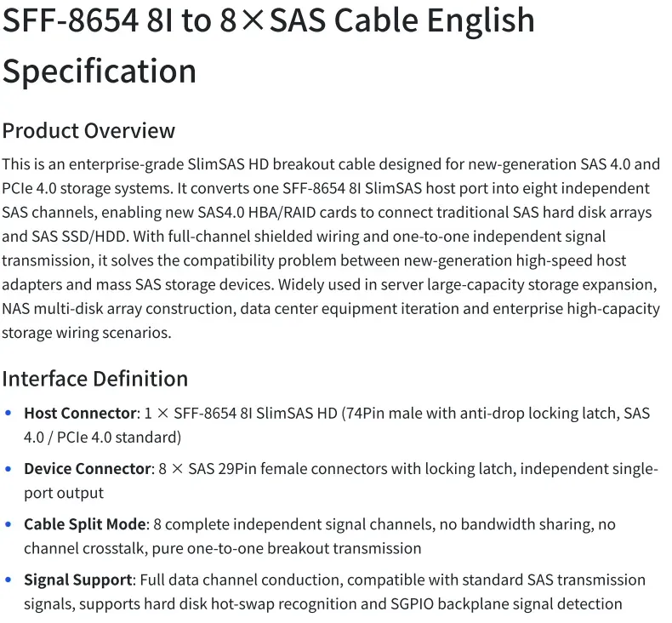Select the Interface Definition heading
672x623 pixels.
coord(95,379)
